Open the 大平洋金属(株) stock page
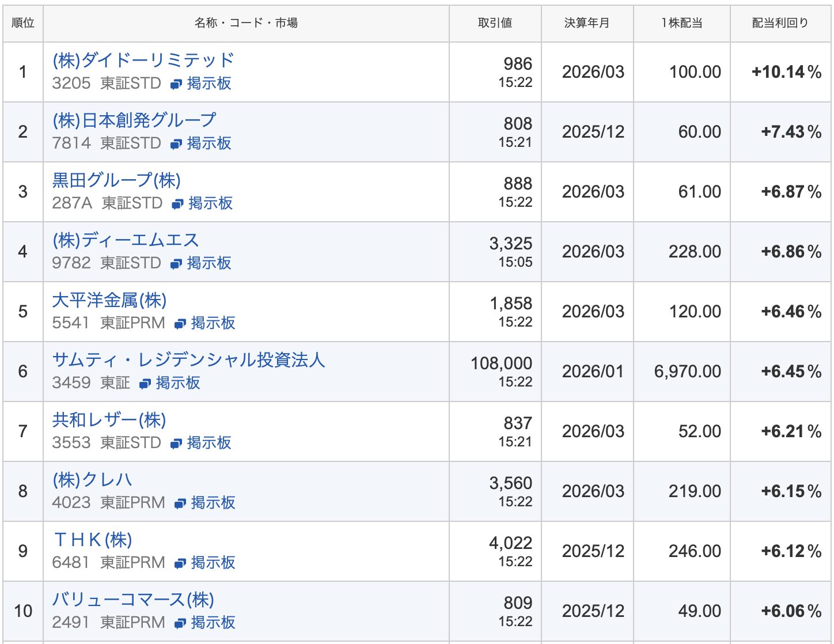 click(109, 300)
